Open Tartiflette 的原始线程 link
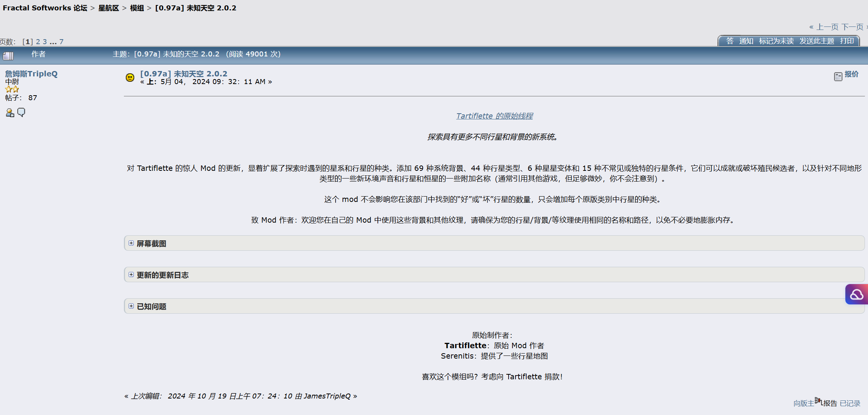 click(494, 116)
